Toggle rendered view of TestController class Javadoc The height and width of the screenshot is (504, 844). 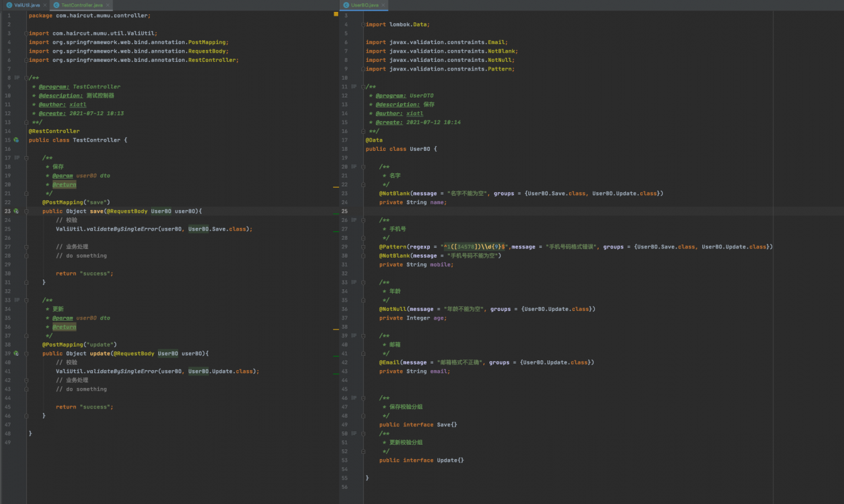[x=18, y=78]
